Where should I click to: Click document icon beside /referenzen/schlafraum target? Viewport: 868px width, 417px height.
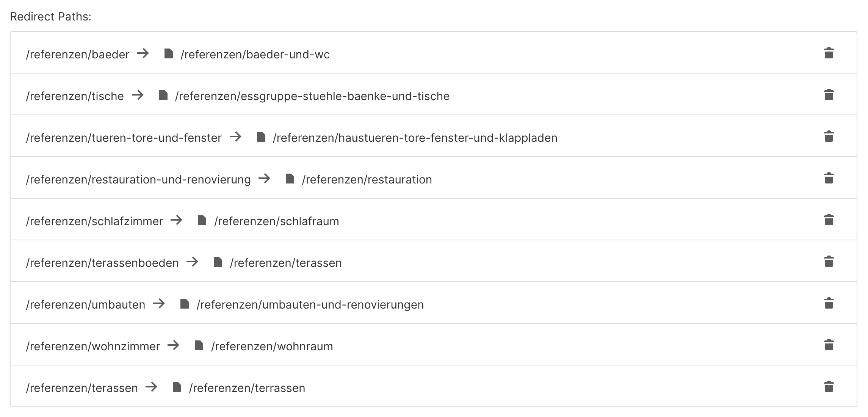click(202, 221)
